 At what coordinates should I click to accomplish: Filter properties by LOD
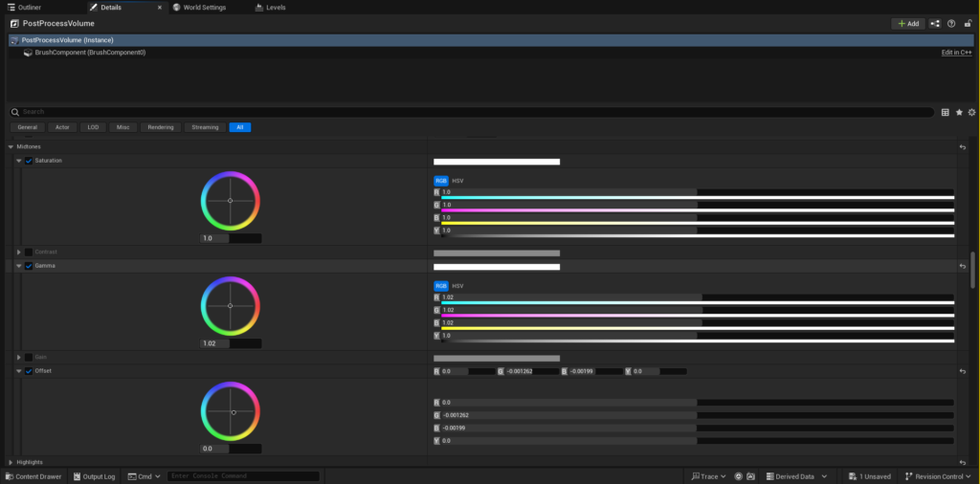point(93,127)
